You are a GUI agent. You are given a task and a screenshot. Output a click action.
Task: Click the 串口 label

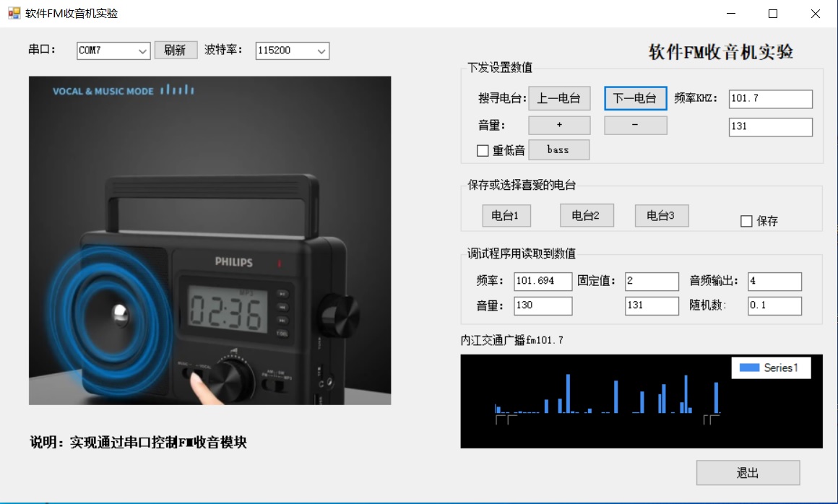(x=42, y=50)
